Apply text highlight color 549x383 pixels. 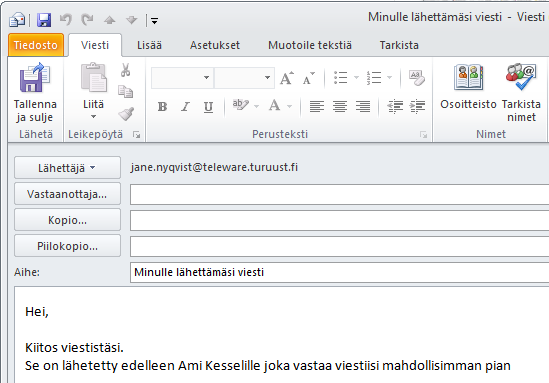coord(241,105)
